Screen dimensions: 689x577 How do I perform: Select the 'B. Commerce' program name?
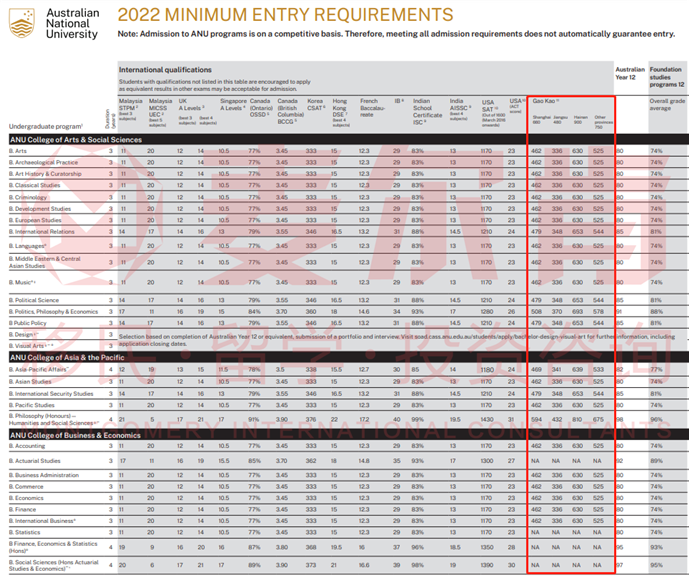pyautogui.click(x=26, y=486)
